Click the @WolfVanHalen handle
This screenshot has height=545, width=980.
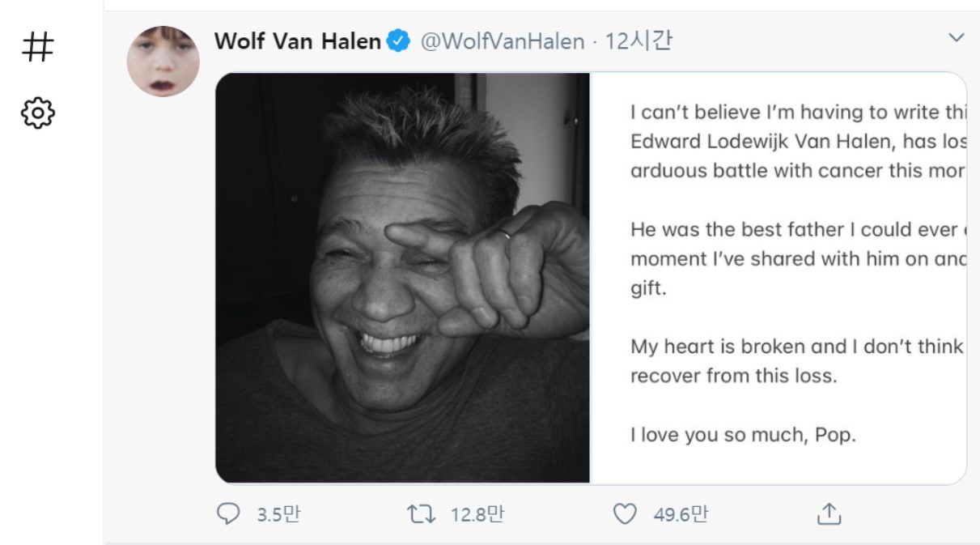[502, 41]
